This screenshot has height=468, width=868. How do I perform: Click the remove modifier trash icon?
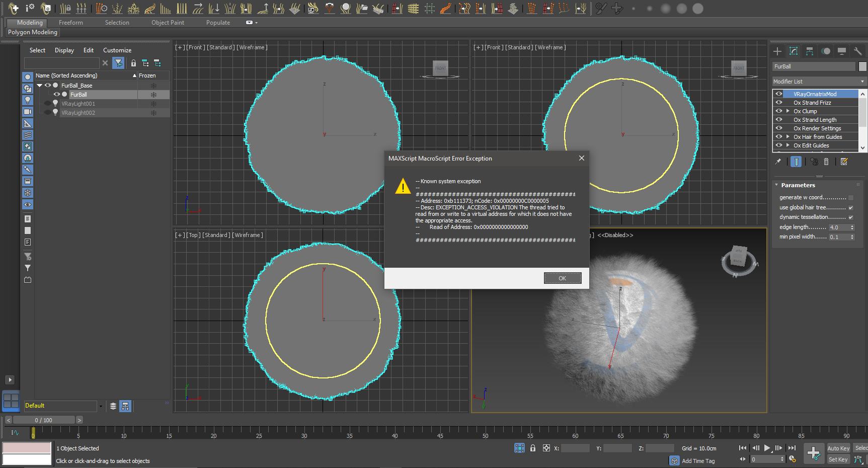pos(826,162)
